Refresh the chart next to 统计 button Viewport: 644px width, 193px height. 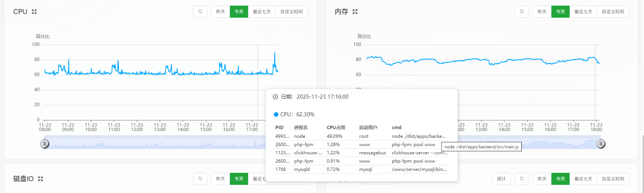(x=522, y=178)
